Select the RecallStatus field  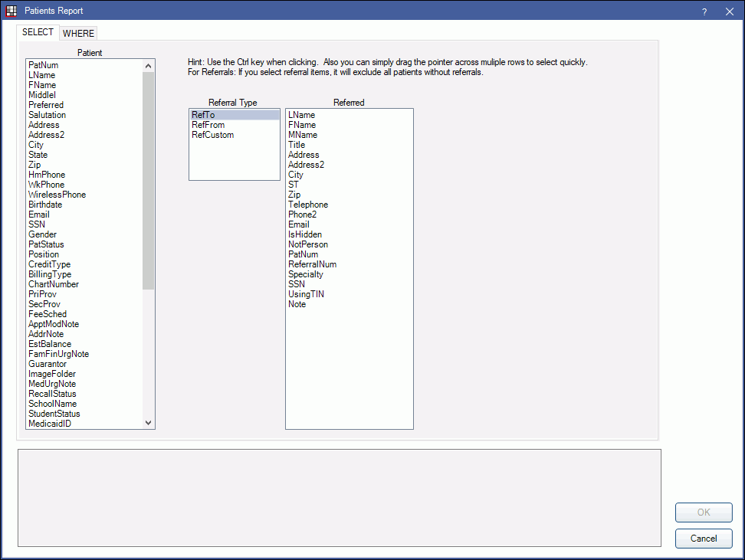(84, 395)
